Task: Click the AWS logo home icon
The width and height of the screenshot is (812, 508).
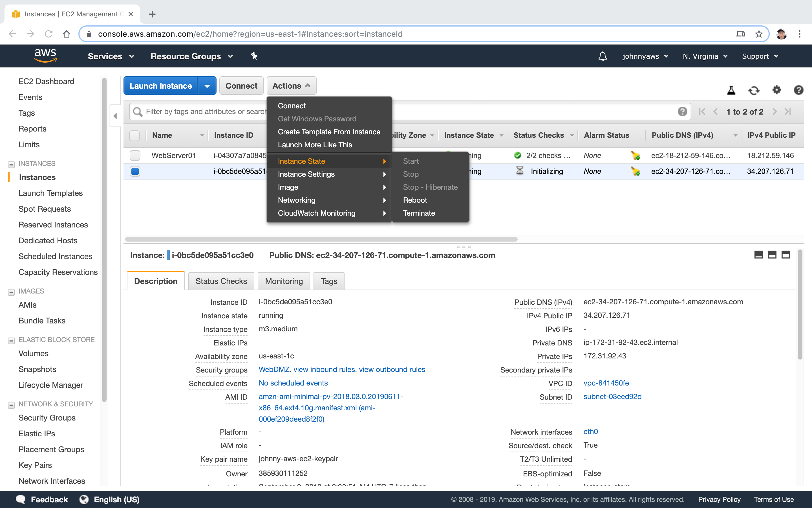Action: point(45,56)
